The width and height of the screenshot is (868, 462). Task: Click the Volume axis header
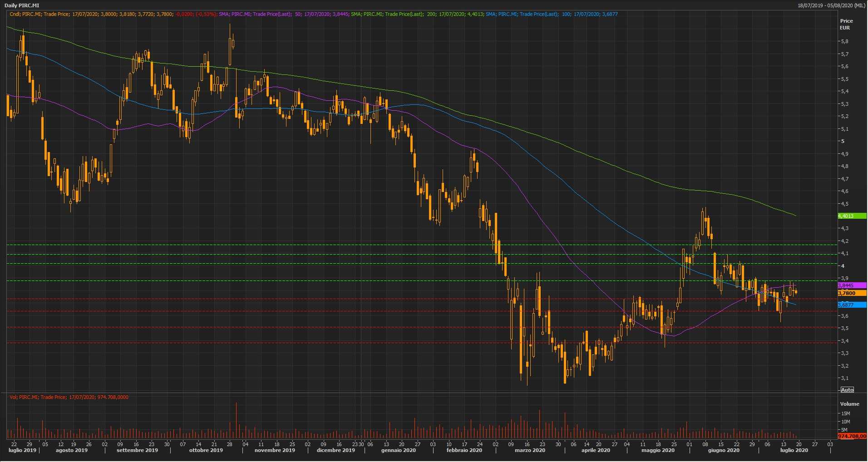click(x=849, y=404)
